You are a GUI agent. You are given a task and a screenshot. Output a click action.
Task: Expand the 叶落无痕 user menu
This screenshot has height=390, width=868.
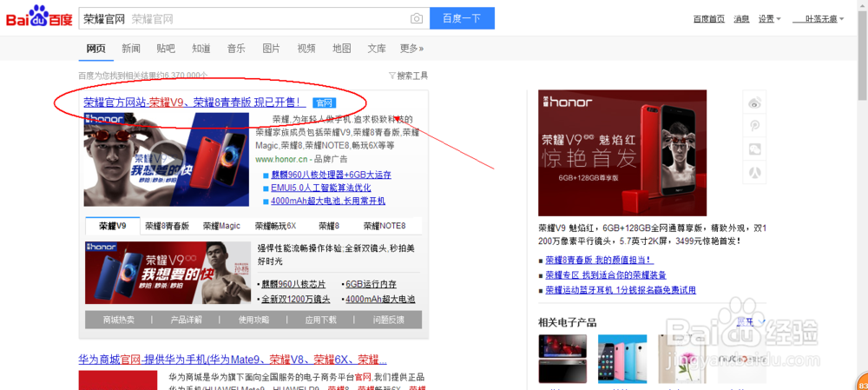click(x=819, y=19)
